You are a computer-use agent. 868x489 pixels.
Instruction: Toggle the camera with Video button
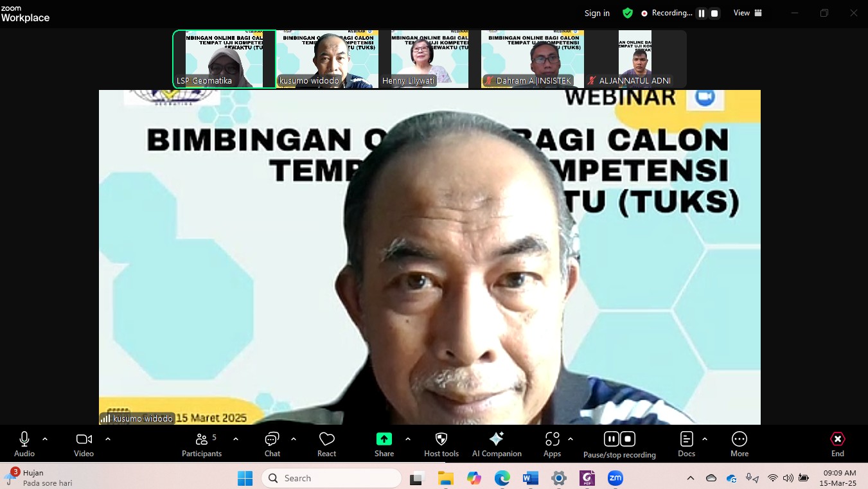click(x=84, y=444)
